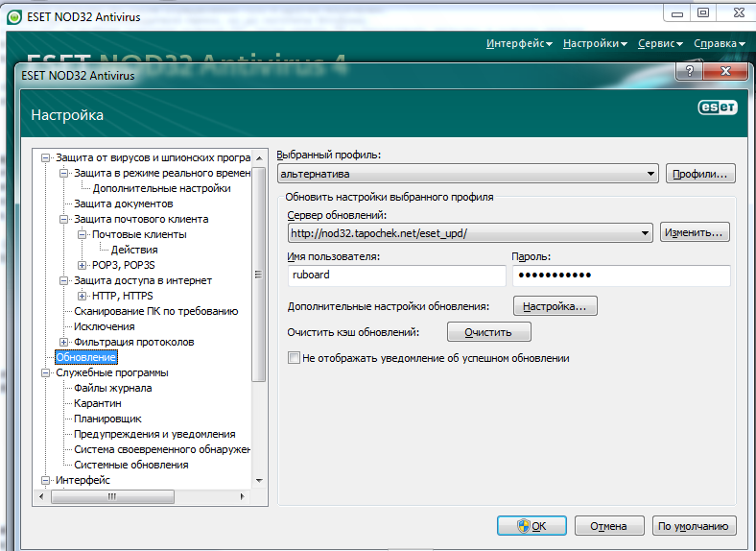Screen dimensions: 756x551
Task: Select 'Планировщик' tree item
Action: tap(107, 419)
